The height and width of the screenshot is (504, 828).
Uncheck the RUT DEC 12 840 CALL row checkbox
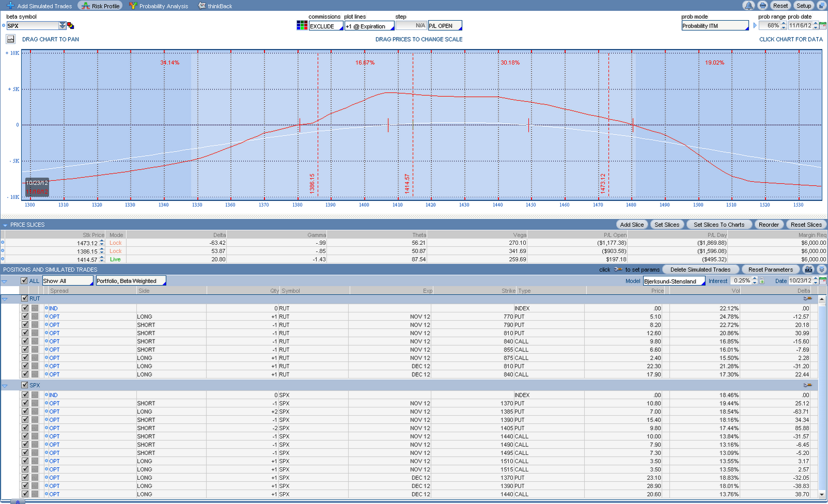[25, 374]
